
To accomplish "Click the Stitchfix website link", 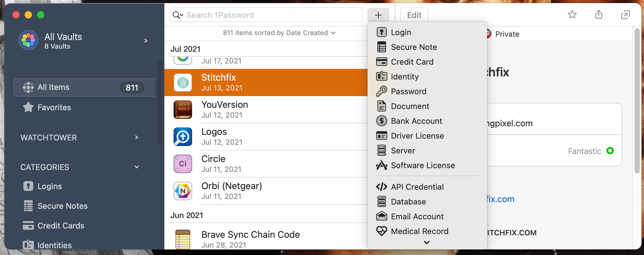I will pyautogui.click(x=501, y=199).
